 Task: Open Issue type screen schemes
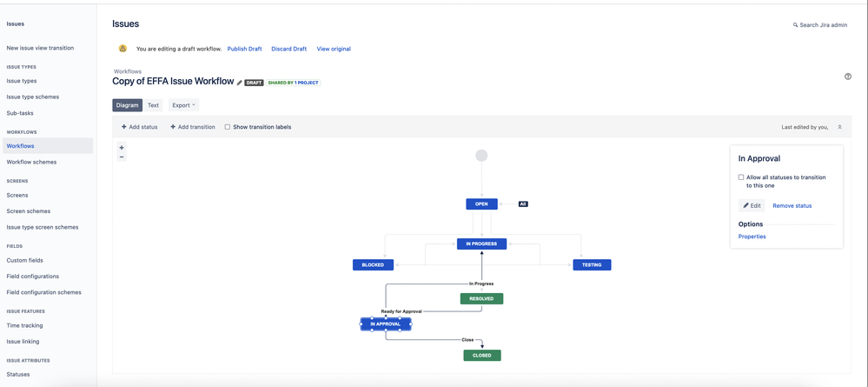(43, 227)
